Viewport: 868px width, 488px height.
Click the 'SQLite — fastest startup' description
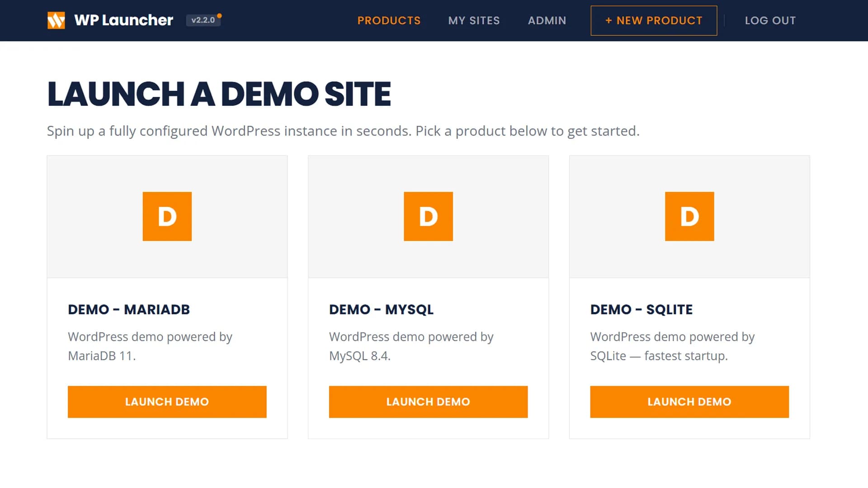tap(672, 346)
